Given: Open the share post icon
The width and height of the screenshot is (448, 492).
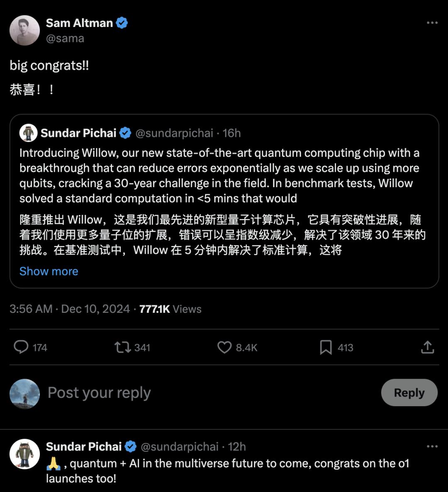Looking at the screenshot, I should 427,347.
